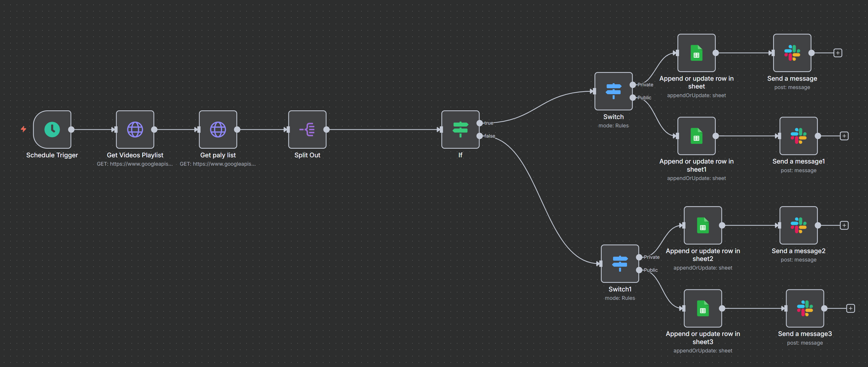Image resolution: width=868 pixels, height=367 pixels.
Task: Select the Split Out node
Action: (307, 130)
